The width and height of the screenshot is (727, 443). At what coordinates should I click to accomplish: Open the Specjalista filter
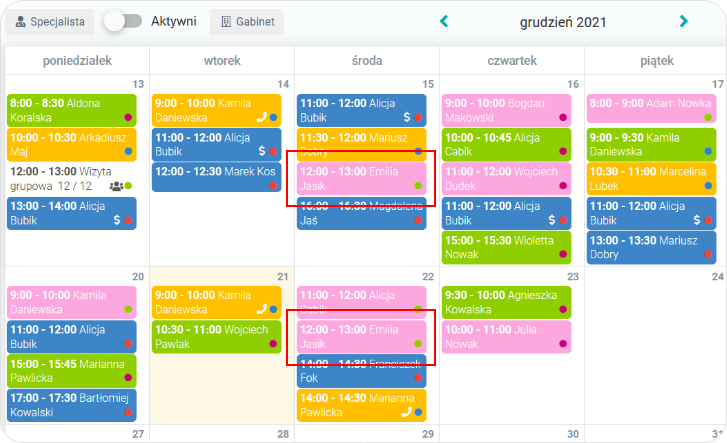point(50,22)
